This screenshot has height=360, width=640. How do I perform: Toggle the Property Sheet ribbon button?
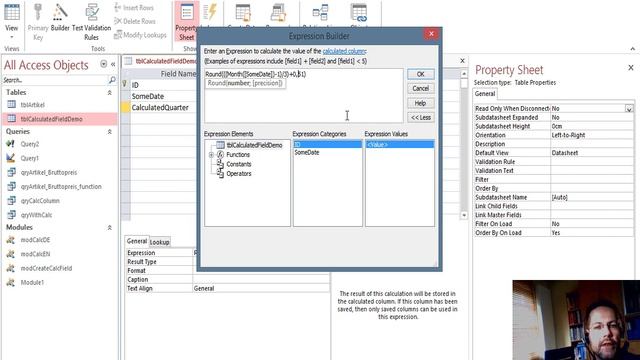(x=187, y=21)
